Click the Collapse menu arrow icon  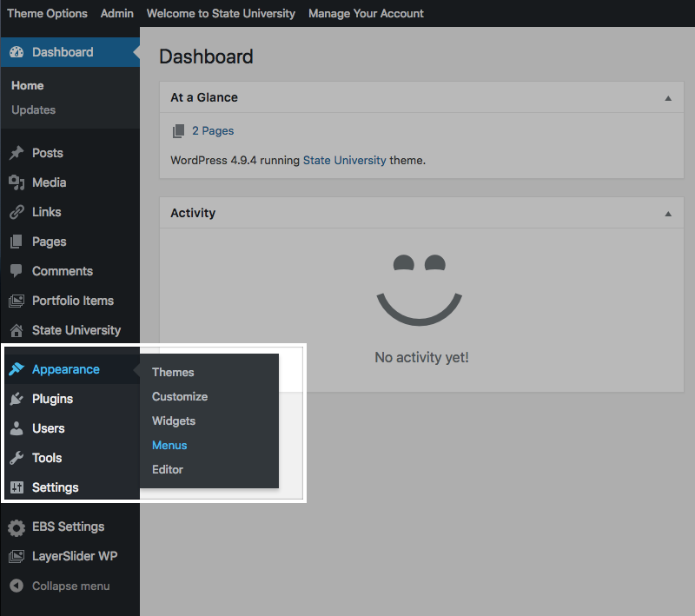pyautogui.click(x=17, y=586)
